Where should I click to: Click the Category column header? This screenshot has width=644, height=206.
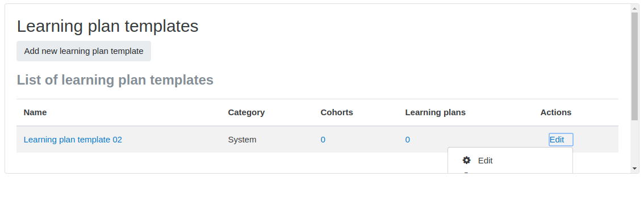(246, 112)
